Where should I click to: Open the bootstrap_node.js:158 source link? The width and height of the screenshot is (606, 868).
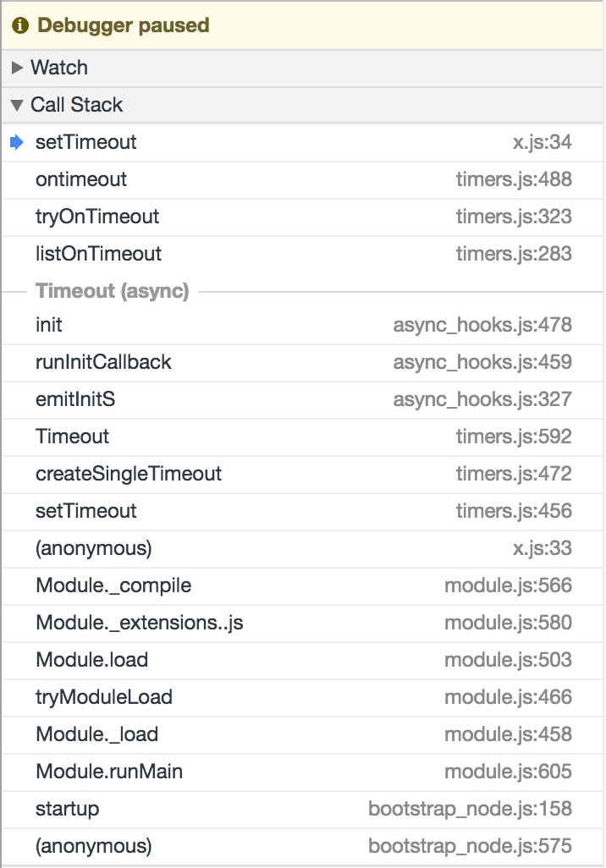470,809
